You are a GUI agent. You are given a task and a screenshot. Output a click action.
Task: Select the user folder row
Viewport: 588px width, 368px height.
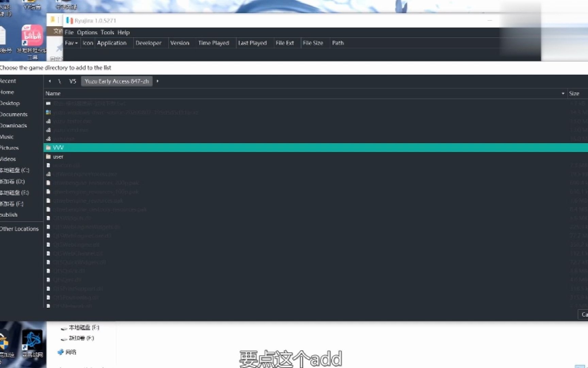coord(315,157)
